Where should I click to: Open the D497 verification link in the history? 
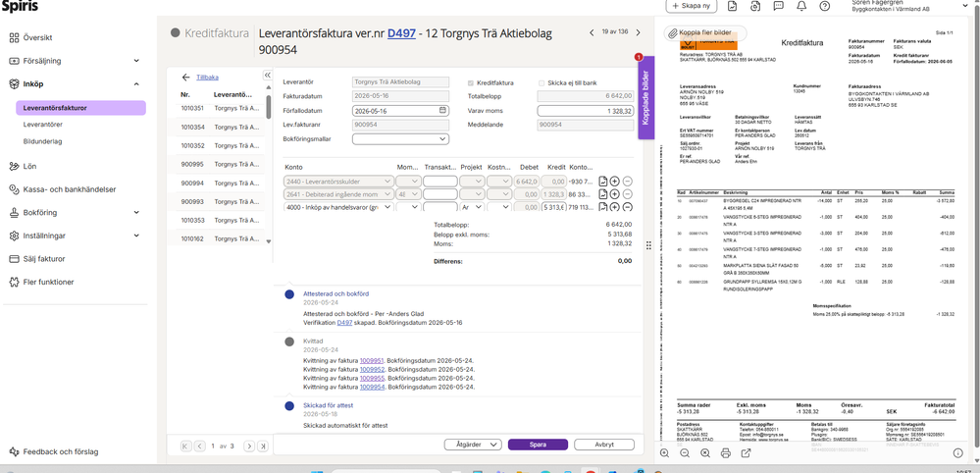coord(344,323)
